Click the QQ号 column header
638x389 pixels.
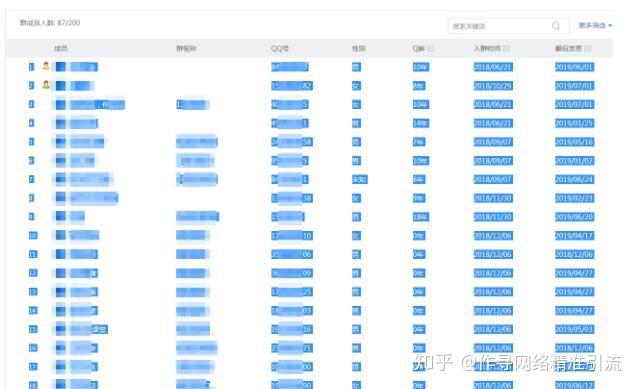click(280, 48)
